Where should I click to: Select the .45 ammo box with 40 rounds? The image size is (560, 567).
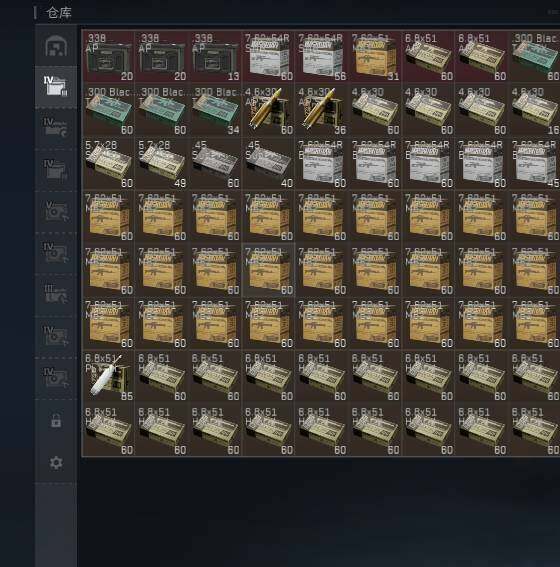pyautogui.click(x=269, y=163)
